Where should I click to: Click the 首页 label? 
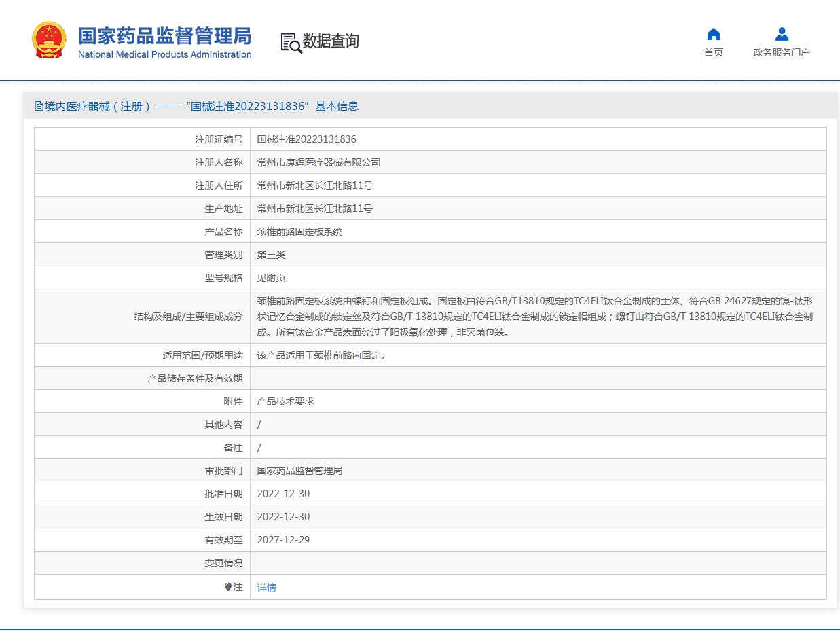coord(714,52)
